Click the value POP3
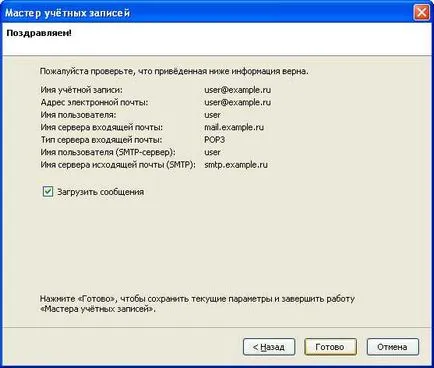The image size is (434, 368). [214, 140]
